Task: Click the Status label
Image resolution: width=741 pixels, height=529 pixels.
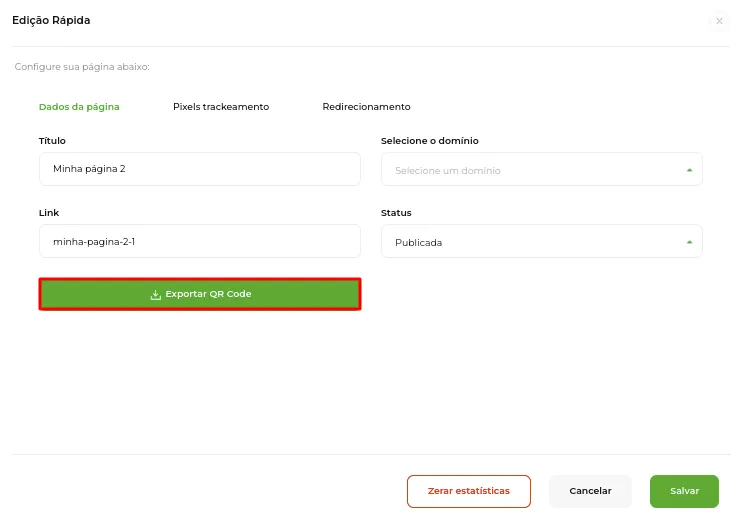Action: tap(396, 213)
